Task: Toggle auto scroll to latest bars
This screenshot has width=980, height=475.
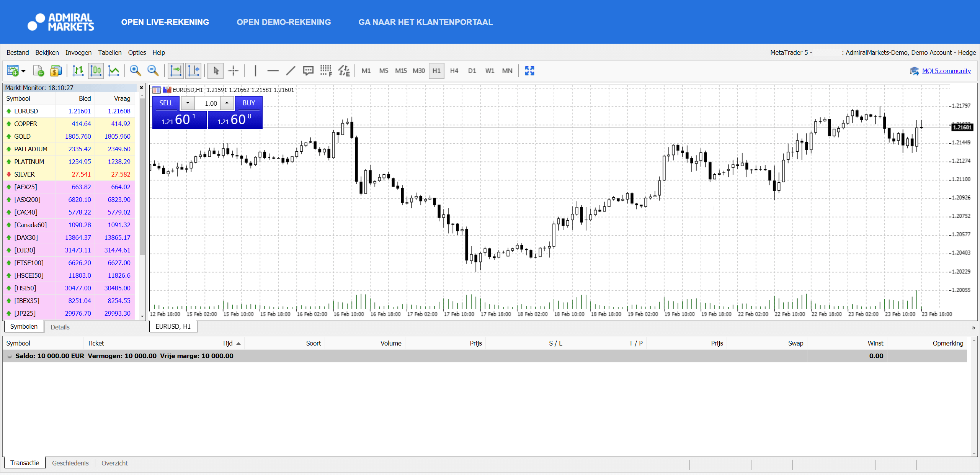Action: 176,70
